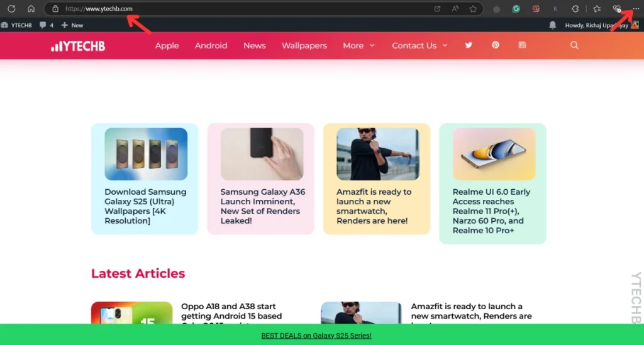Open the Twitter icon in site header

[469, 45]
